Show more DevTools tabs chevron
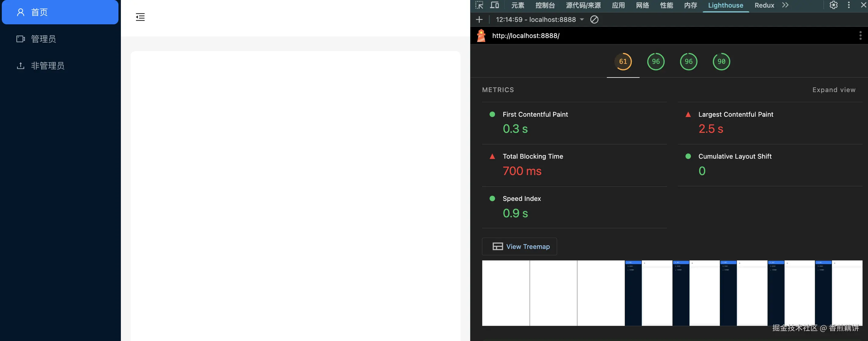This screenshot has width=868, height=341. (x=785, y=5)
